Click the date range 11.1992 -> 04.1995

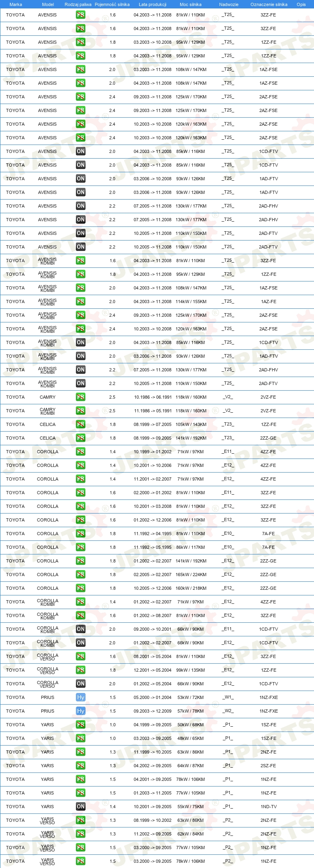click(153, 534)
